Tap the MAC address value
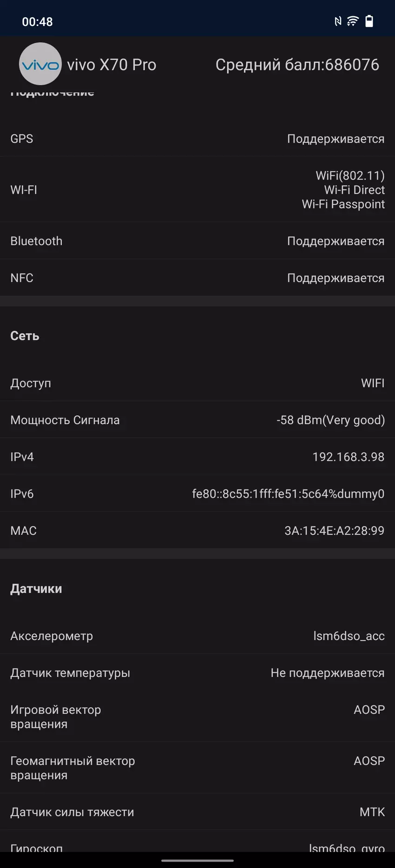Image resolution: width=395 pixels, height=868 pixels. 334,531
